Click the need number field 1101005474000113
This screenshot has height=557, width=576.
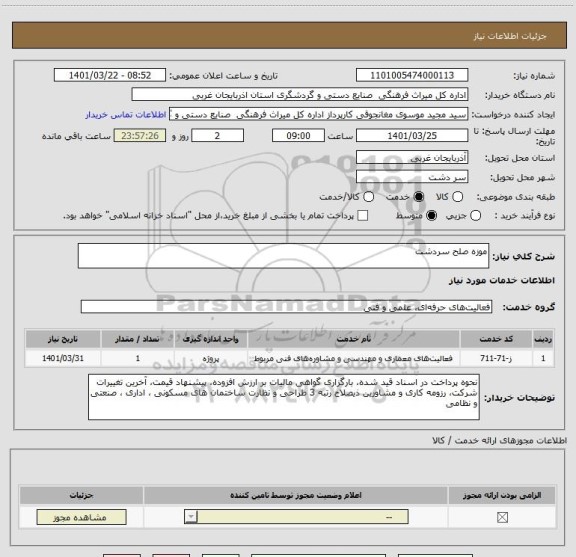(x=412, y=75)
